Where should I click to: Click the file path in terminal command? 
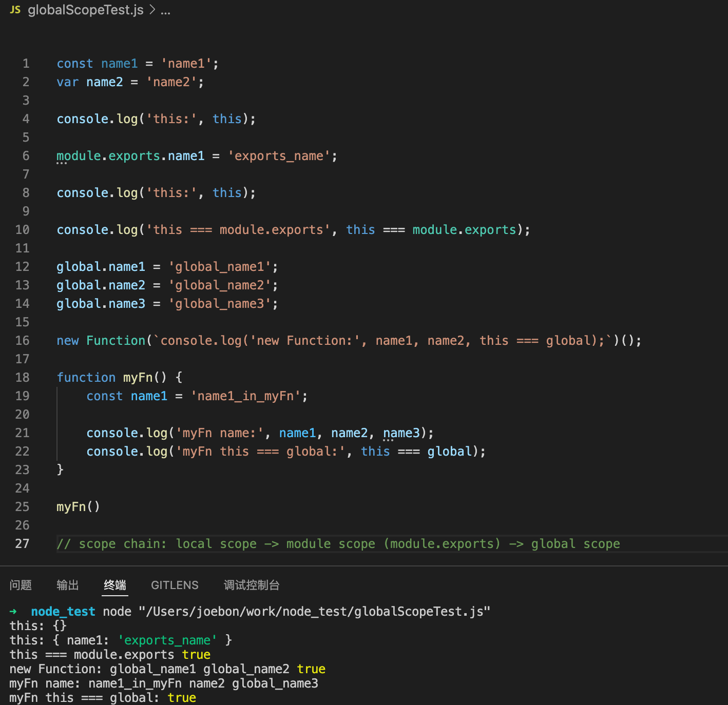[315, 612]
